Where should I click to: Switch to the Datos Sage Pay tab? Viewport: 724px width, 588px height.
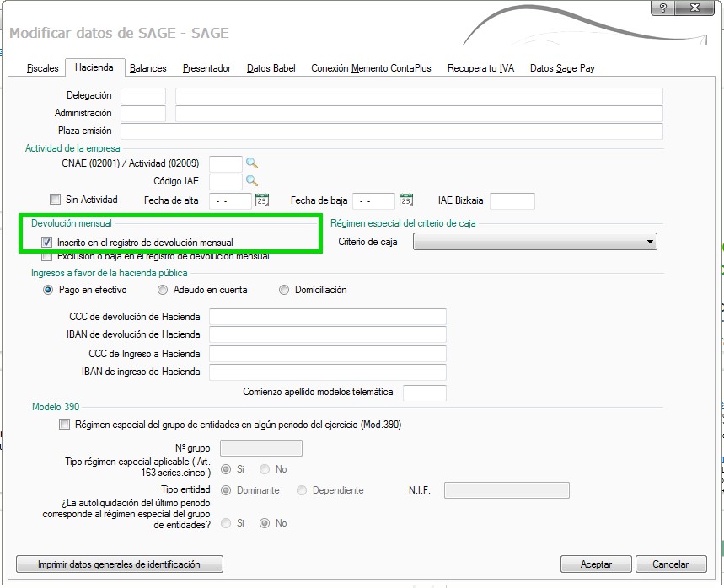click(562, 68)
